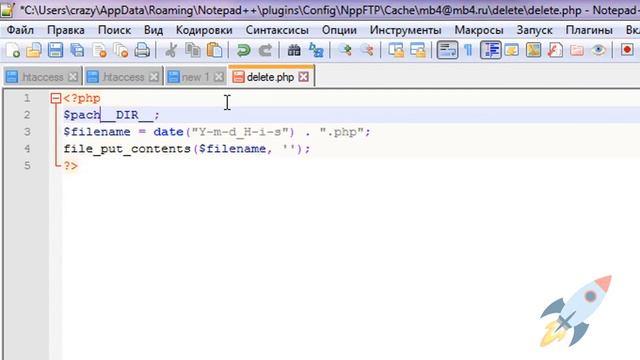Toggle synchronized vertical scrolling icon
The height and width of the screenshot is (360, 640).
click(x=396, y=50)
